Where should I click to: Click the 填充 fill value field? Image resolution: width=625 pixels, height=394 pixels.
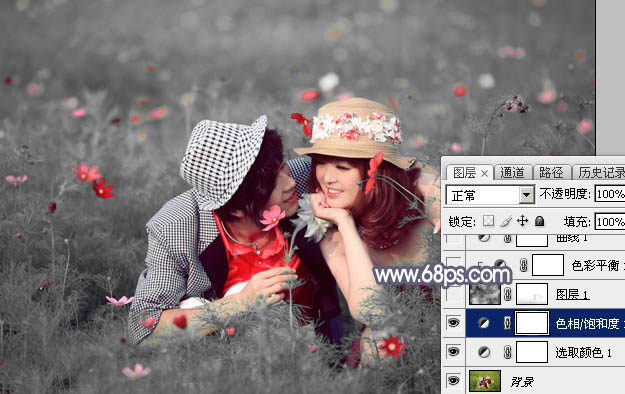point(610,222)
